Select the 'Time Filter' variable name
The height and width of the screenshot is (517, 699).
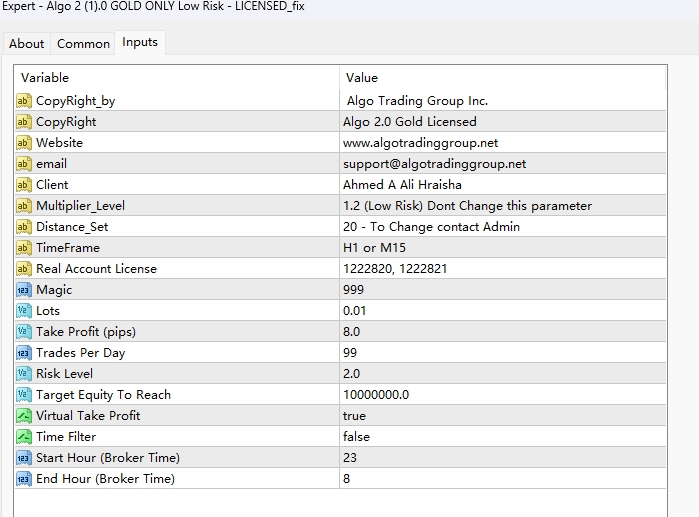[x=66, y=437]
